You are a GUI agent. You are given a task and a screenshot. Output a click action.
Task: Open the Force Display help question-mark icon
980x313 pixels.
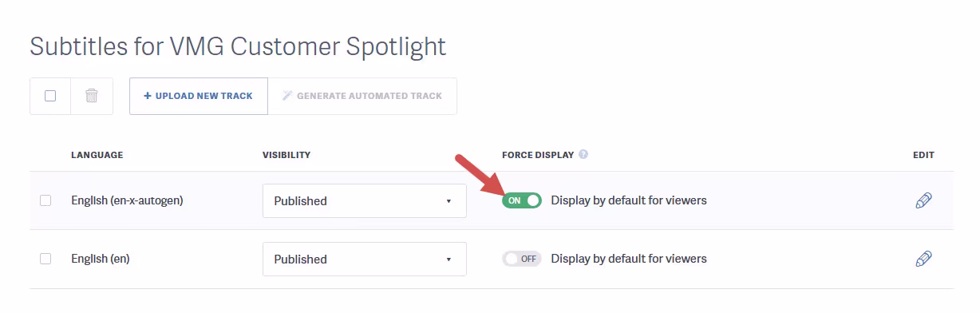(583, 155)
